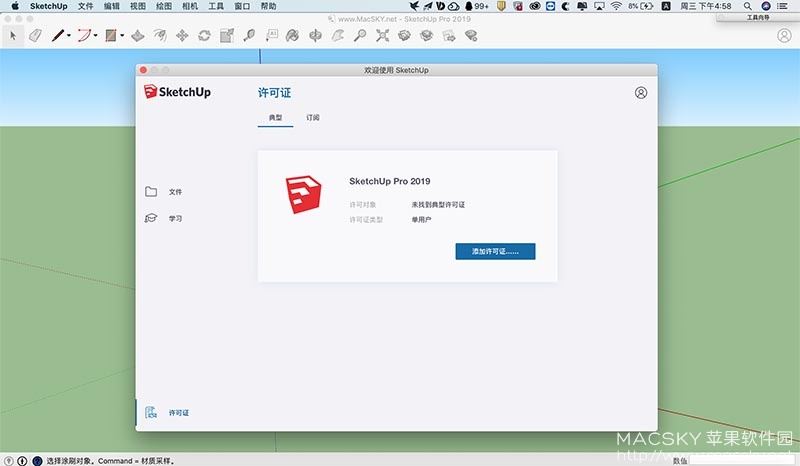The height and width of the screenshot is (466, 800).
Task: Click the 添加许可证 button
Action: click(495, 251)
